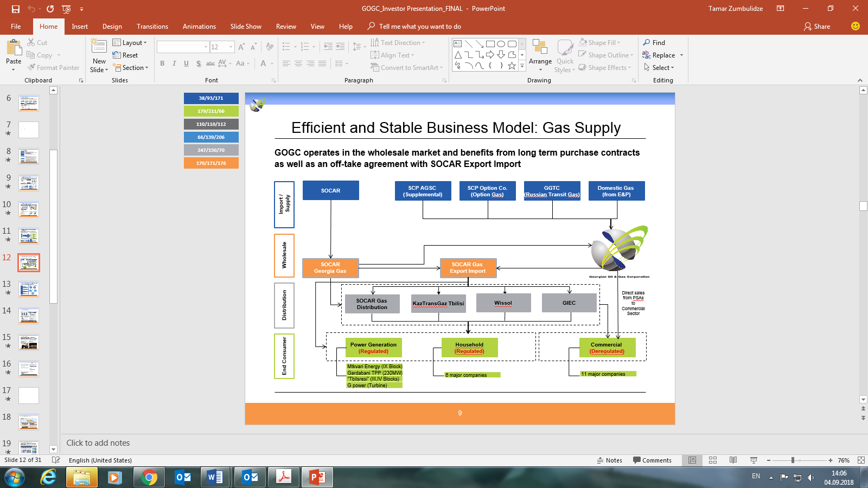Select the star shape in shapes gallery

tap(512, 66)
